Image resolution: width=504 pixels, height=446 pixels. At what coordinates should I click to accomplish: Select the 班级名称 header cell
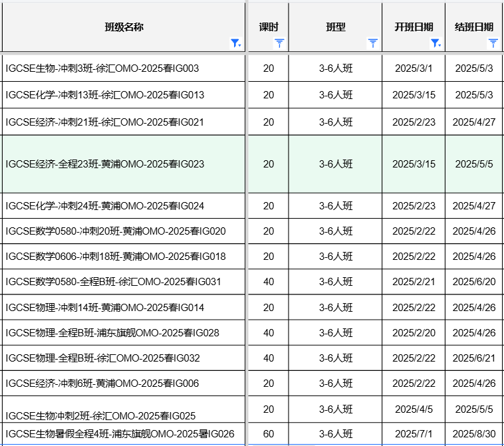click(x=124, y=27)
